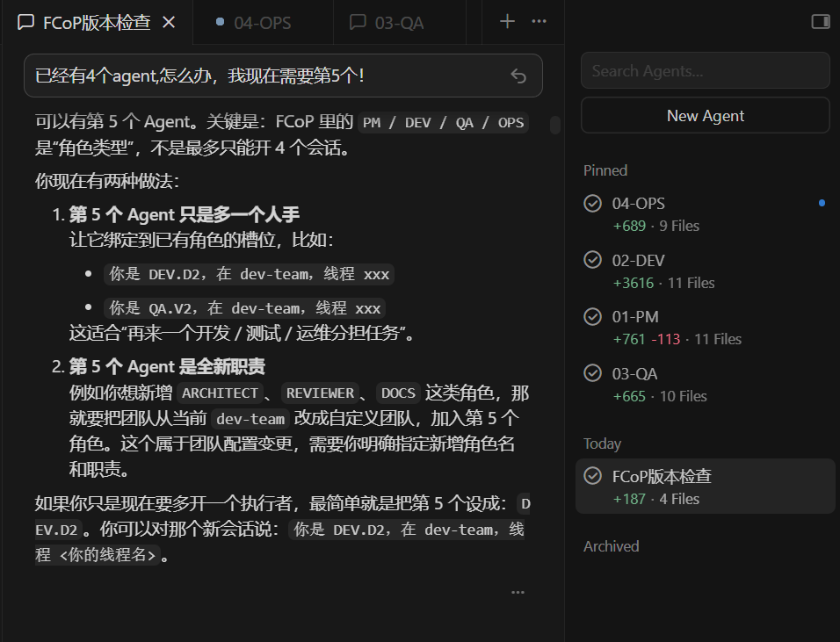Click the checkmark icon of FCoP版本检查 agent
This screenshot has height=642, width=840.
[x=592, y=475]
